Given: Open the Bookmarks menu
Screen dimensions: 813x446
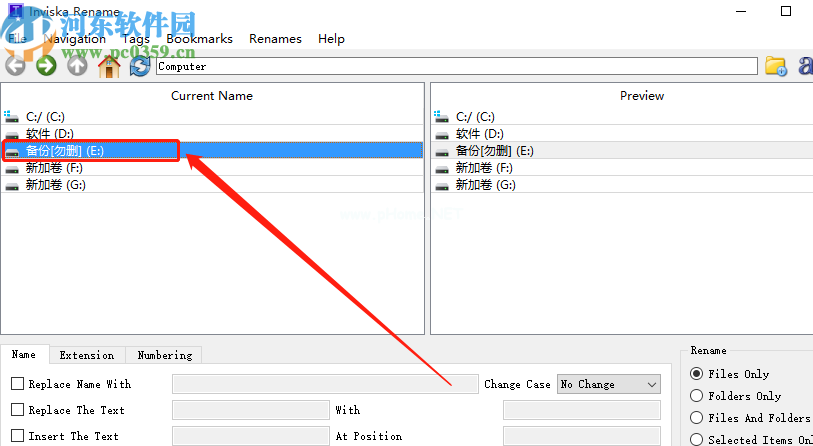Looking at the screenshot, I should point(199,39).
